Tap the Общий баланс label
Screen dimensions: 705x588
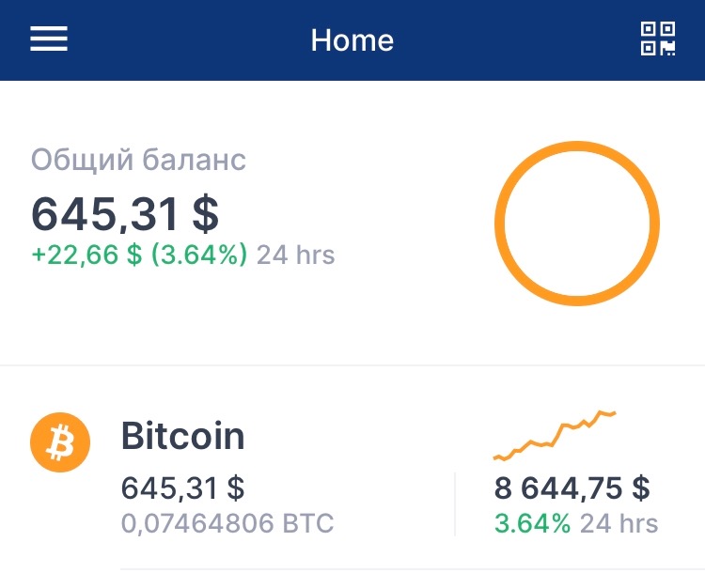pos(138,161)
